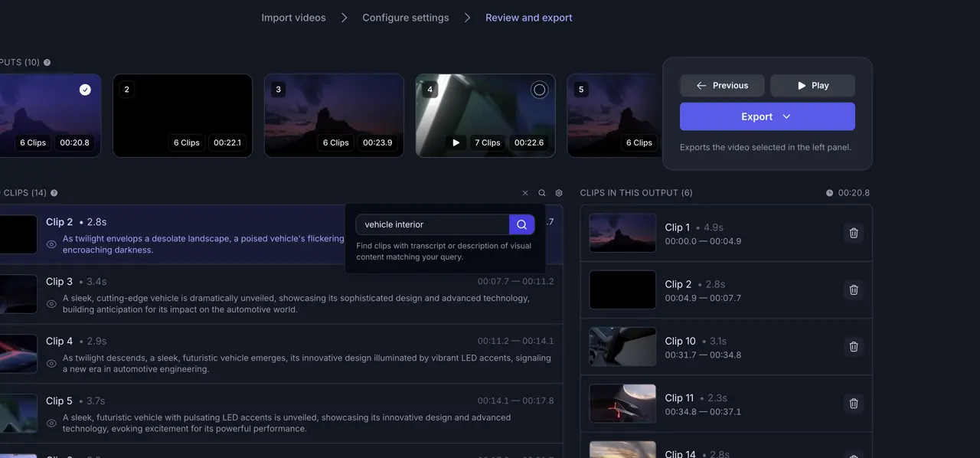The height and width of the screenshot is (458, 980).
Task: Click the Play button in the export panel
Action: click(x=812, y=86)
